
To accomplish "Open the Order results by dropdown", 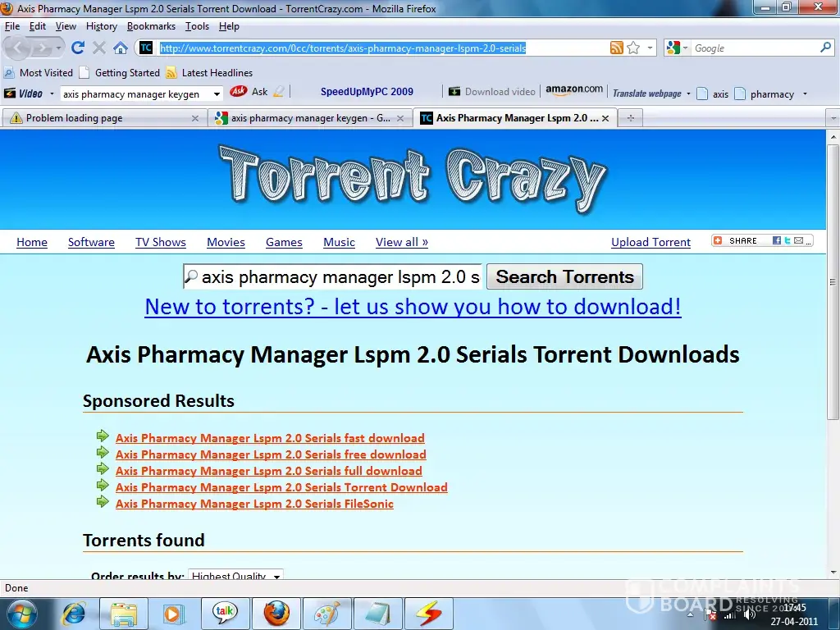I will (235, 576).
